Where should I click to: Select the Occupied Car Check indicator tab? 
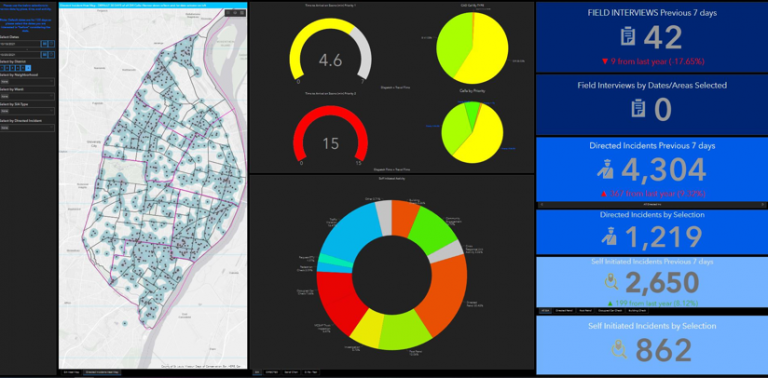coord(610,310)
